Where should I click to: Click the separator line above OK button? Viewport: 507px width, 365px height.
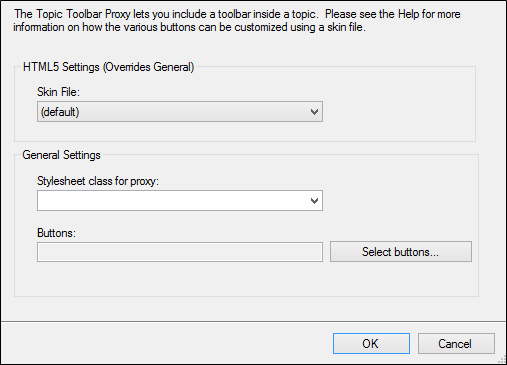pyautogui.click(x=253, y=321)
